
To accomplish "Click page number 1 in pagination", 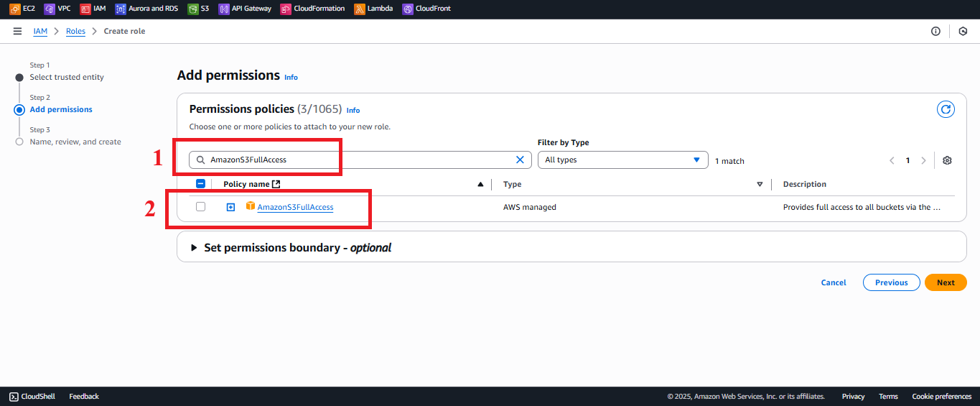I will (x=907, y=160).
